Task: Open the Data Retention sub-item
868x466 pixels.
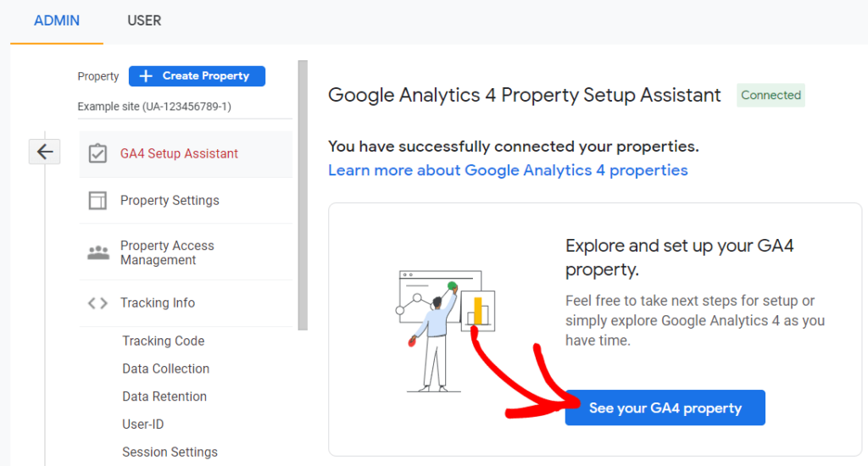Action: (164, 397)
